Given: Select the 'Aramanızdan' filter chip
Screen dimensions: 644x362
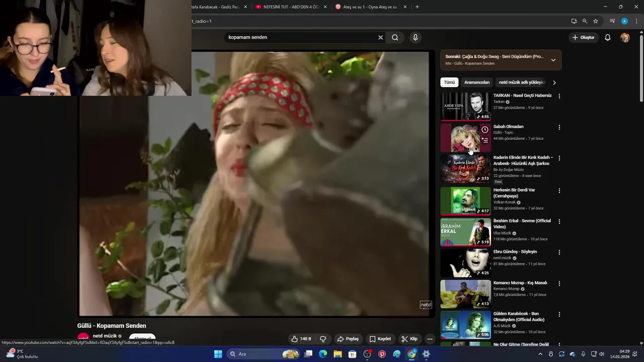Looking at the screenshot, I should coord(477,82).
